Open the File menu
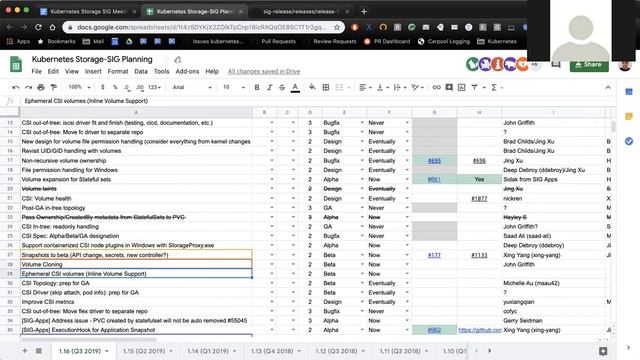This screenshot has width=640, height=360. [x=37, y=71]
